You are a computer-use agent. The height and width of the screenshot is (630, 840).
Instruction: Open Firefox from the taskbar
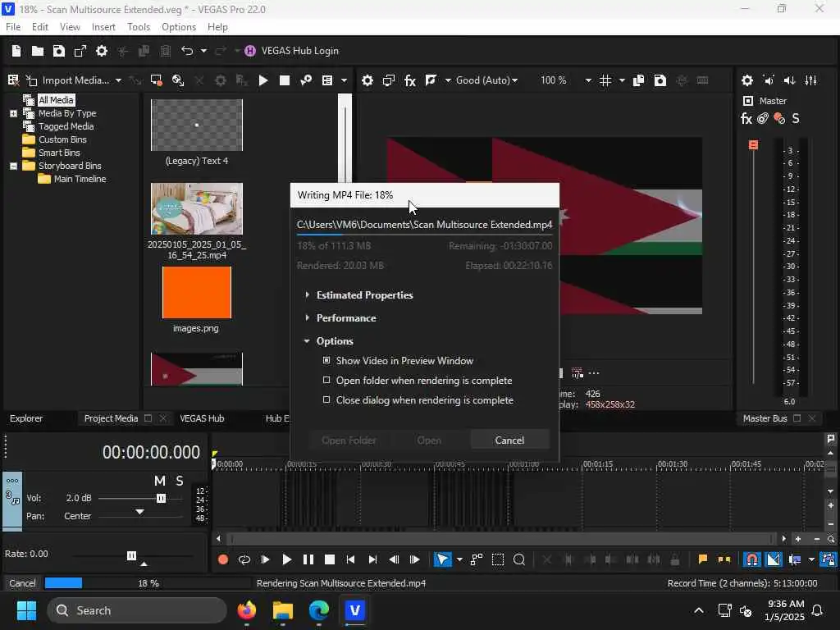click(x=247, y=610)
